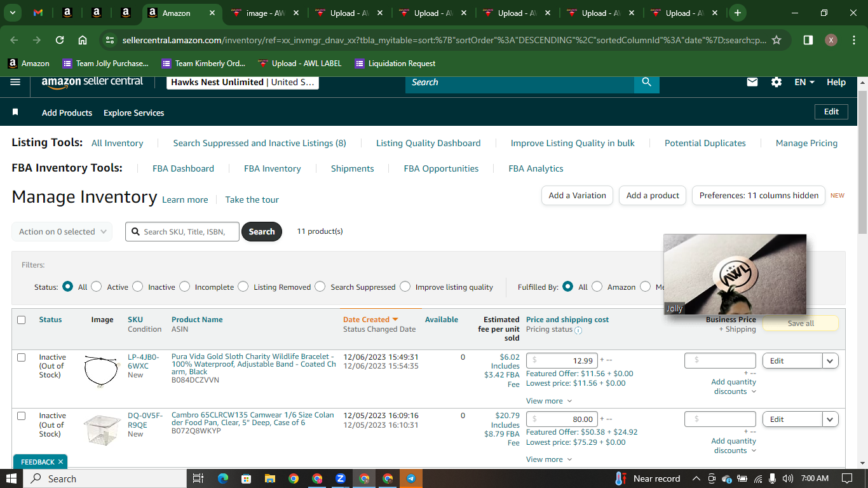The image size is (868, 488).
Task: Open the Seller Central hamburger menu
Action: tap(16, 82)
